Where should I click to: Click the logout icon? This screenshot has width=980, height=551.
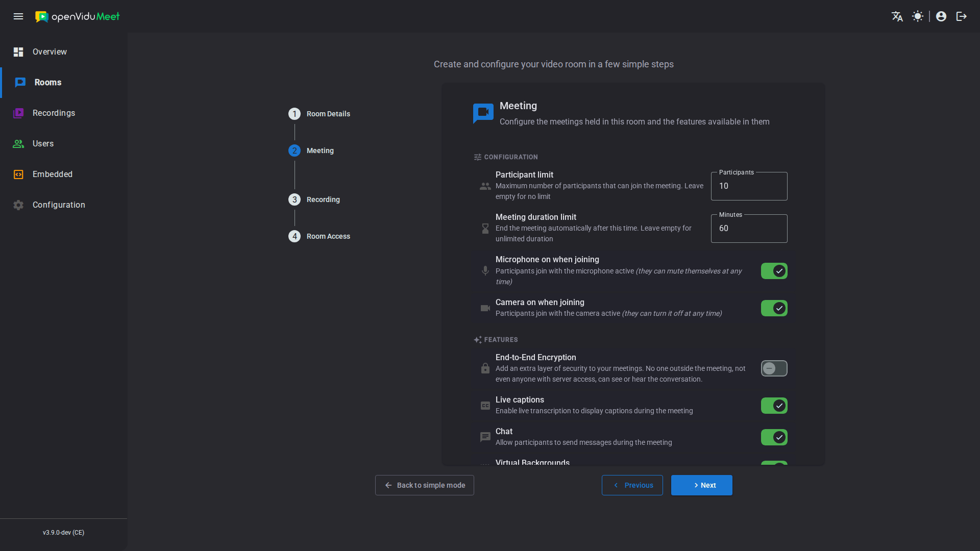click(962, 16)
